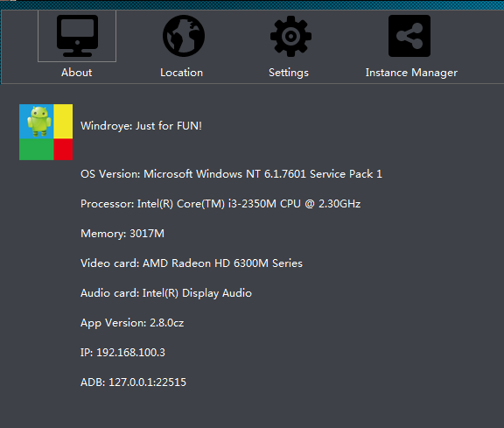Click the Audio card info line

(166, 293)
